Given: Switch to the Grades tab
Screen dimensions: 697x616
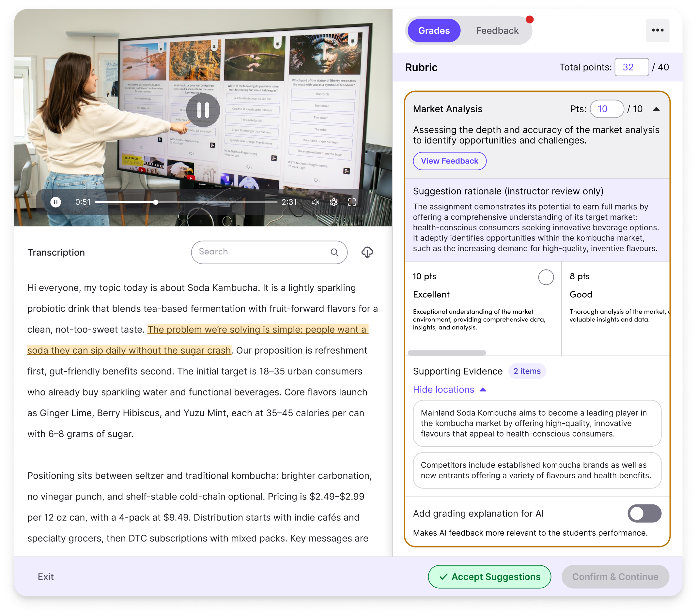Looking at the screenshot, I should point(434,31).
